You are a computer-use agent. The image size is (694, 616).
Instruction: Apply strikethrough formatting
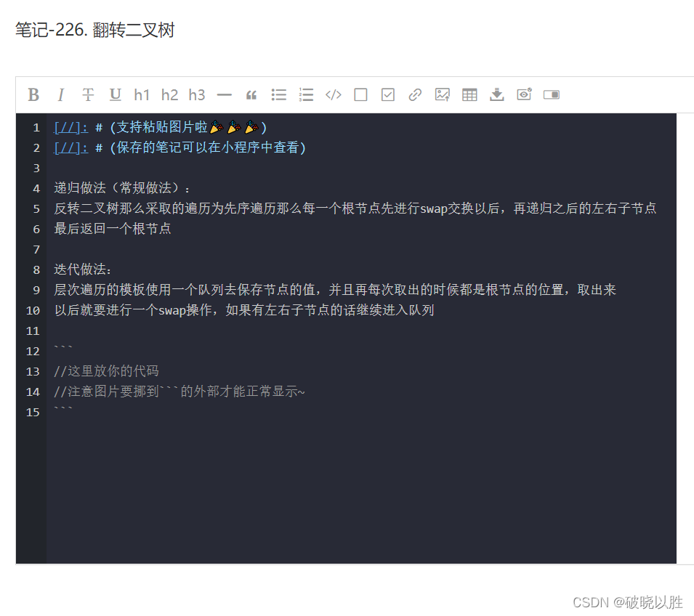point(87,94)
